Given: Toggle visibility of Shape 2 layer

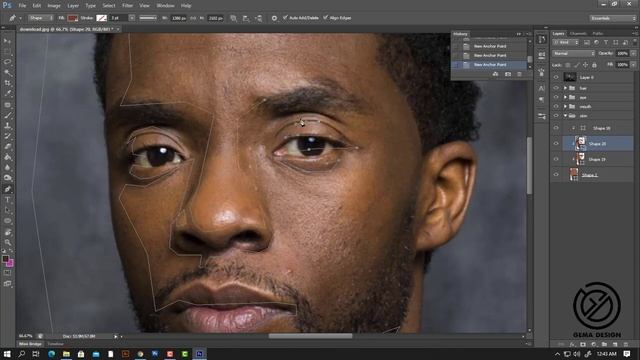Looking at the screenshot, I should click(556, 175).
